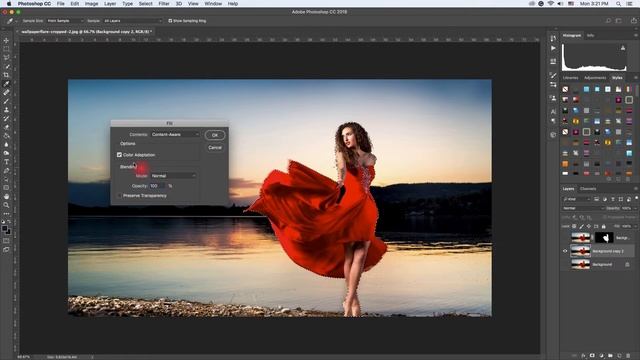The height and width of the screenshot is (360, 640).
Task: Select the Lasso tool
Action: point(6,58)
